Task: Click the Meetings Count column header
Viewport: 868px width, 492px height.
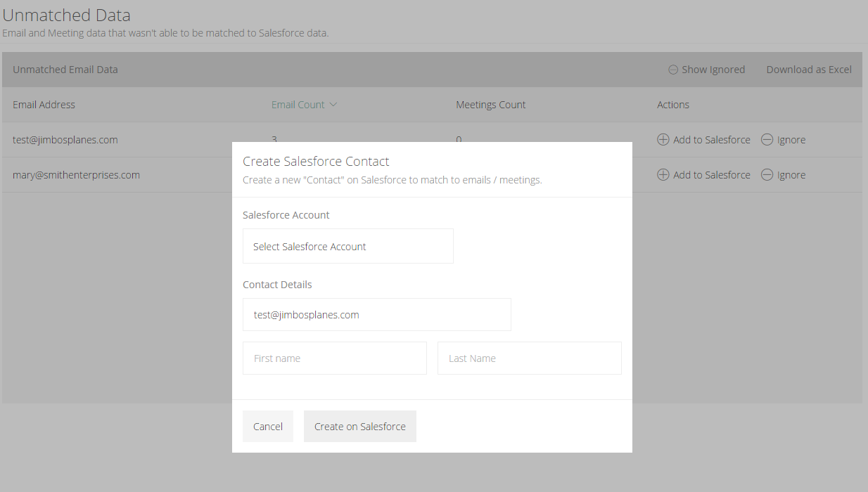Action: [x=491, y=105]
